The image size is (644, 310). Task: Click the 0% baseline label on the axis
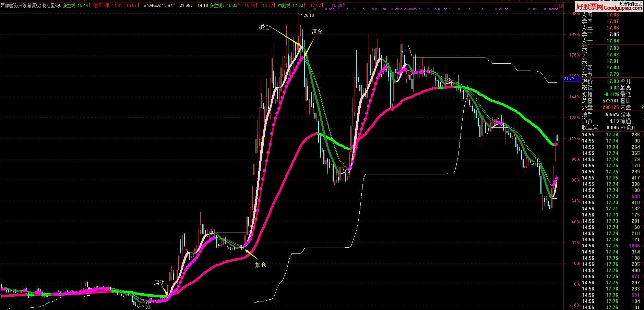(577, 284)
